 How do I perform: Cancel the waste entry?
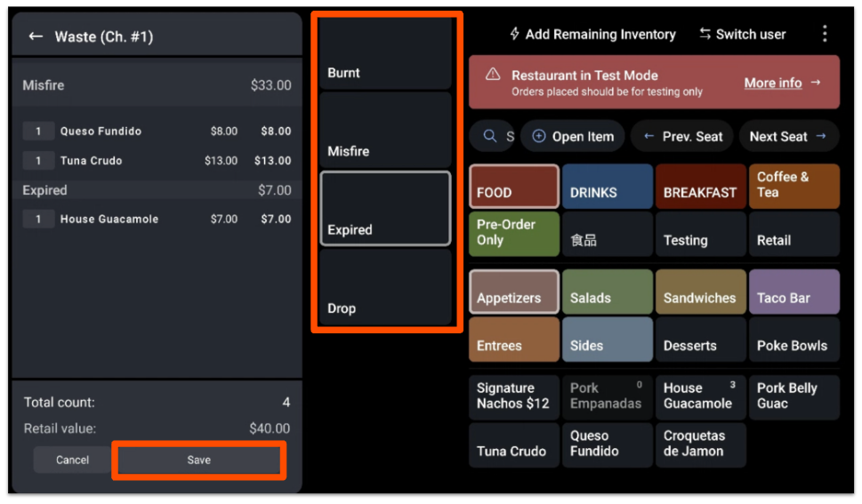pos(72,460)
